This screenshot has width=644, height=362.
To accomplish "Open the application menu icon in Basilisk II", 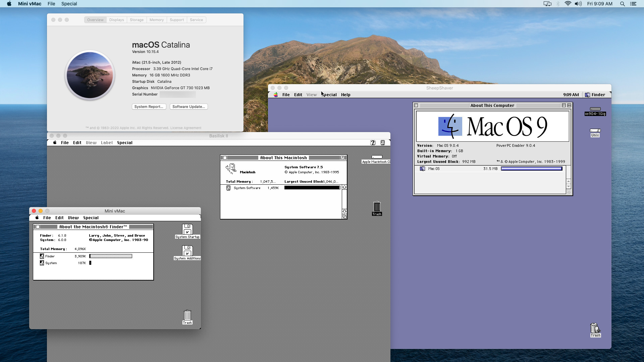I will point(383,142).
